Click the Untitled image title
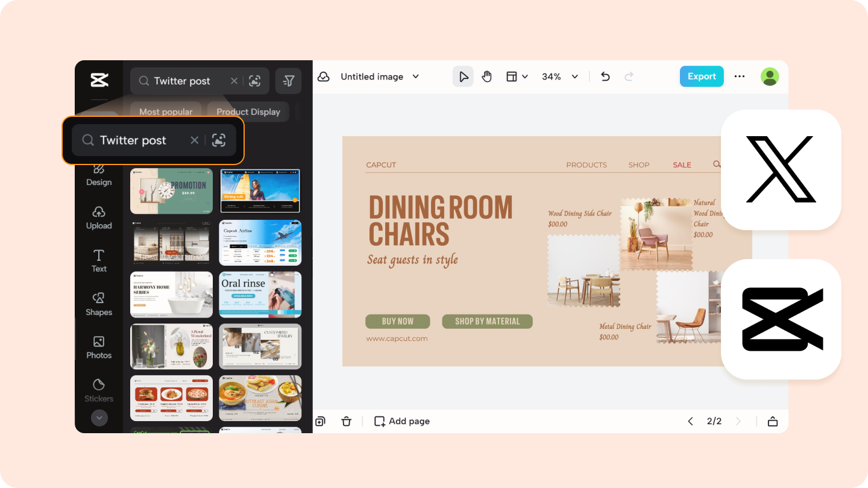 tap(372, 77)
